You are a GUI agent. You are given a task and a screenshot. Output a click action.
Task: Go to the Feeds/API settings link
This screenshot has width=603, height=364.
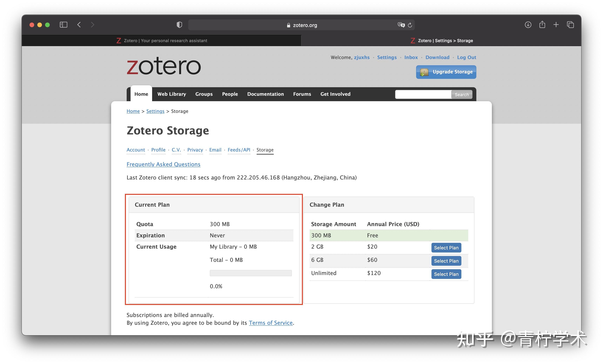pos(239,150)
